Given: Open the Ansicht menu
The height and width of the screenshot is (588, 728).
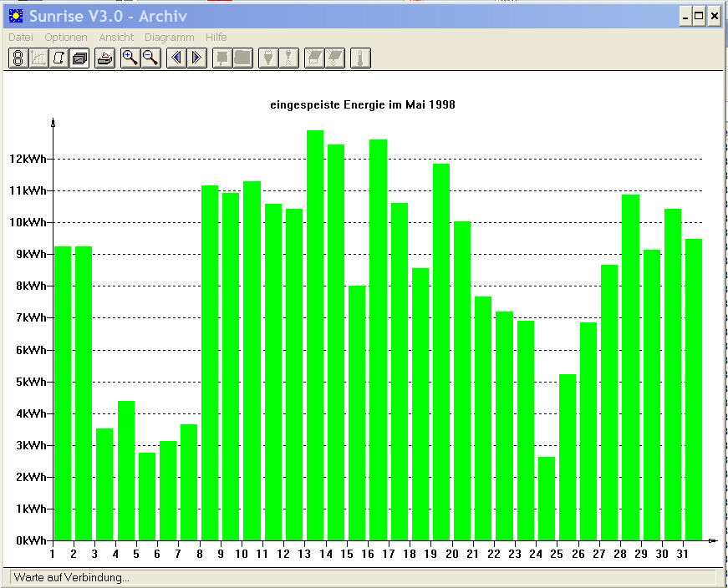Looking at the screenshot, I should [116, 37].
